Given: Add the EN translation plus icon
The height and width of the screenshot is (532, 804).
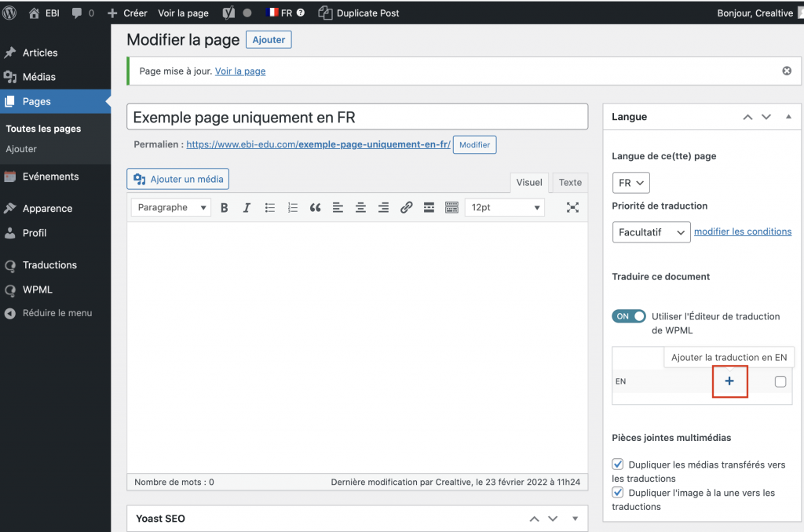Looking at the screenshot, I should [x=729, y=381].
